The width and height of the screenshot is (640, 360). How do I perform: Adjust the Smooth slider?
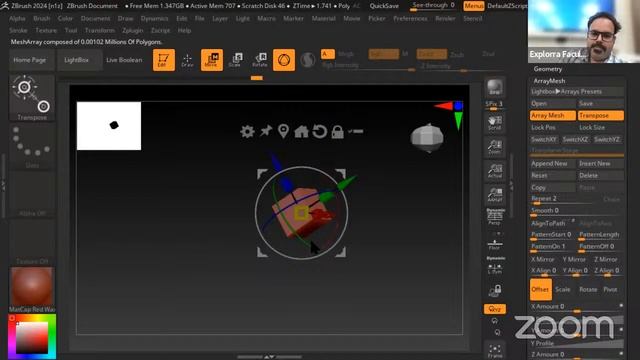[x=577, y=211]
